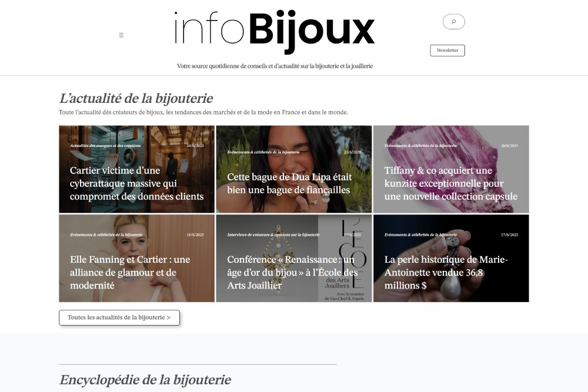Screen dimensions: 588x392
Task: Open the Cartier cyberattaque article
Action: (x=136, y=183)
